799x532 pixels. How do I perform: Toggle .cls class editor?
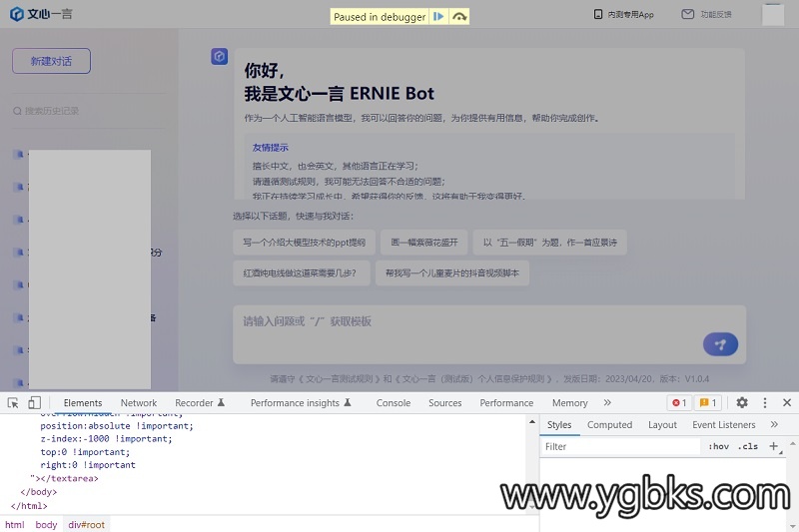(747, 446)
